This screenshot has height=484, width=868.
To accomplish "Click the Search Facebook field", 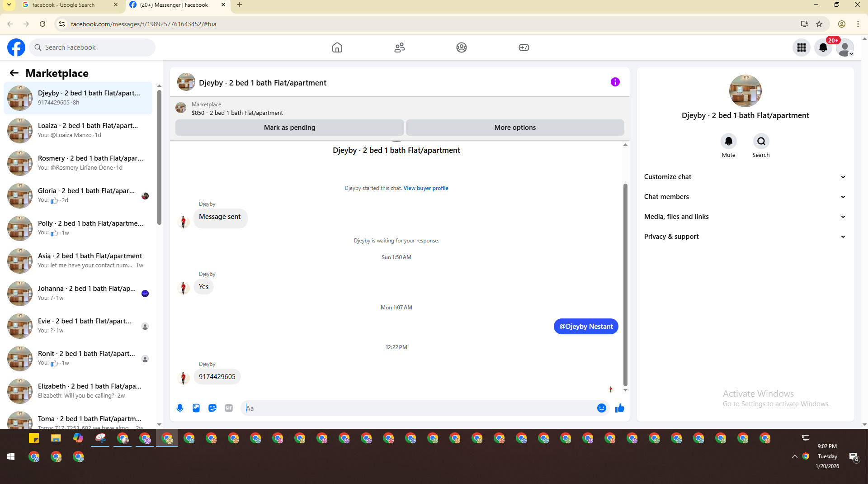I will click(92, 47).
